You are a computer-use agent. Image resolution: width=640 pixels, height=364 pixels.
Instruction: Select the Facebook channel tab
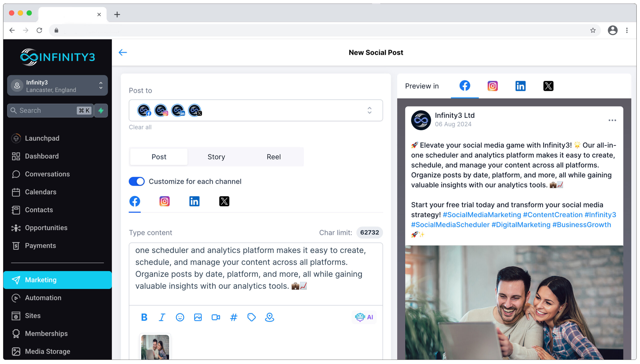point(135,201)
